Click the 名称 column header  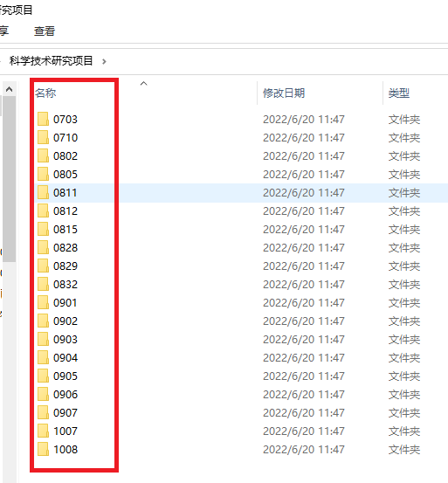[x=45, y=93]
